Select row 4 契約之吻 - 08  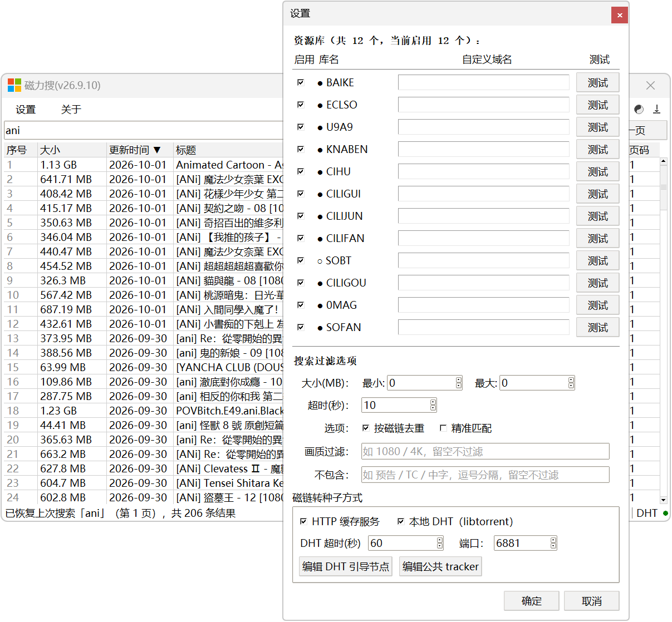pyautogui.click(x=144, y=208)
